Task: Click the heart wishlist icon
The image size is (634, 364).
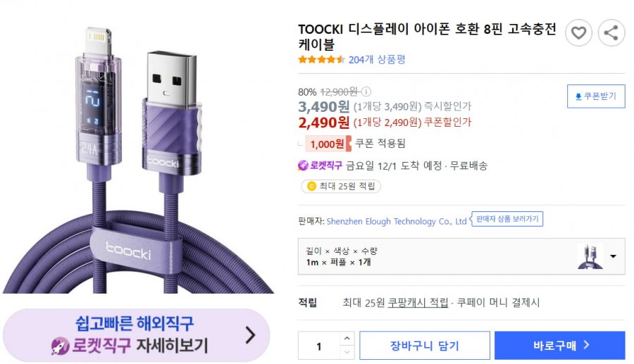Action: (x=578, y=32)
